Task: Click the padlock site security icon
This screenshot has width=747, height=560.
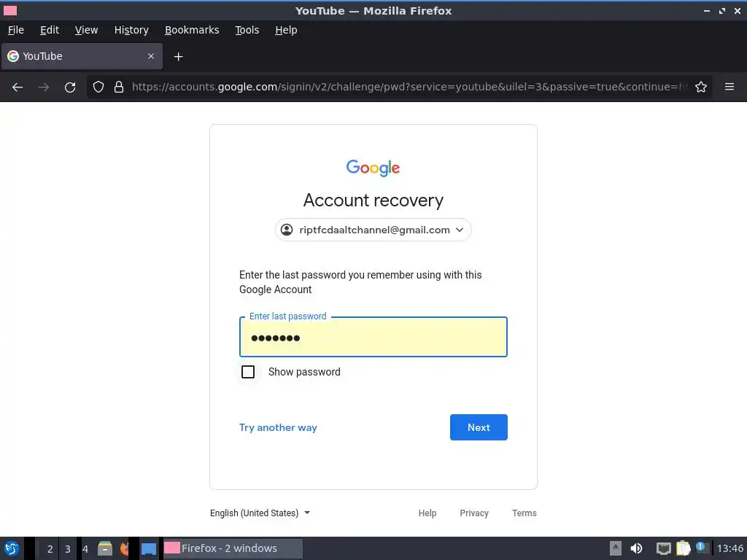Action: coord(119,87)
